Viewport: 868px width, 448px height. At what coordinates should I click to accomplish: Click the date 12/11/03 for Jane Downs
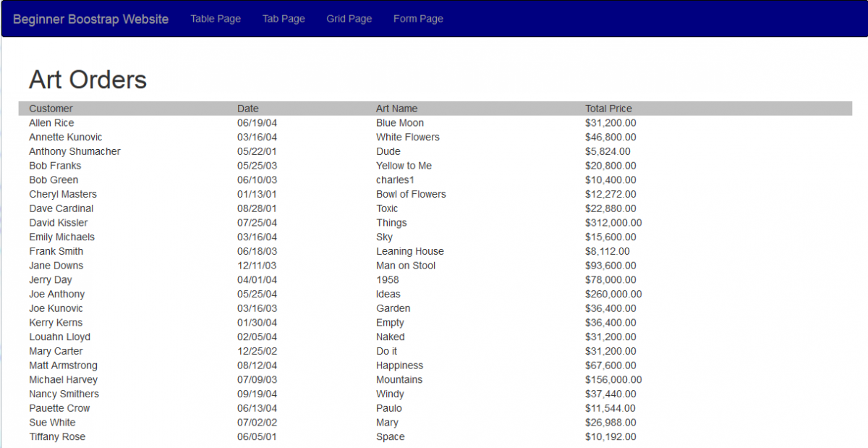coord(257,266)
